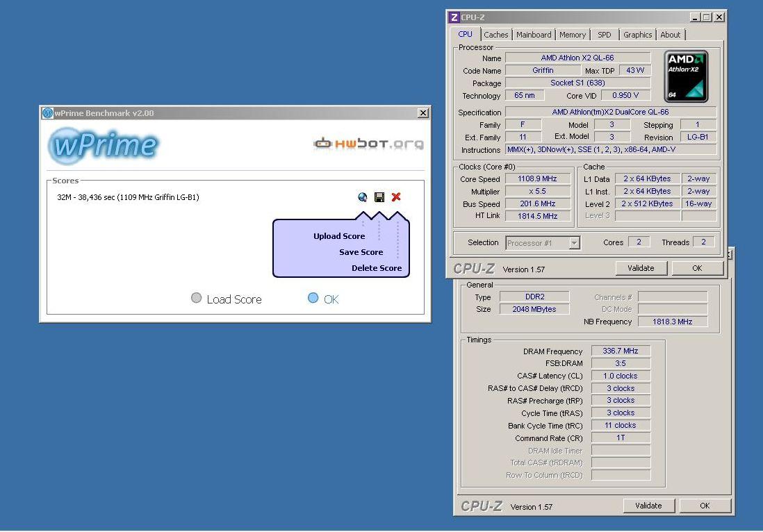Click the DRAM Frequency value 336.7 MHz
Viewport: 763px width, 532px height.
coord(621,351)
